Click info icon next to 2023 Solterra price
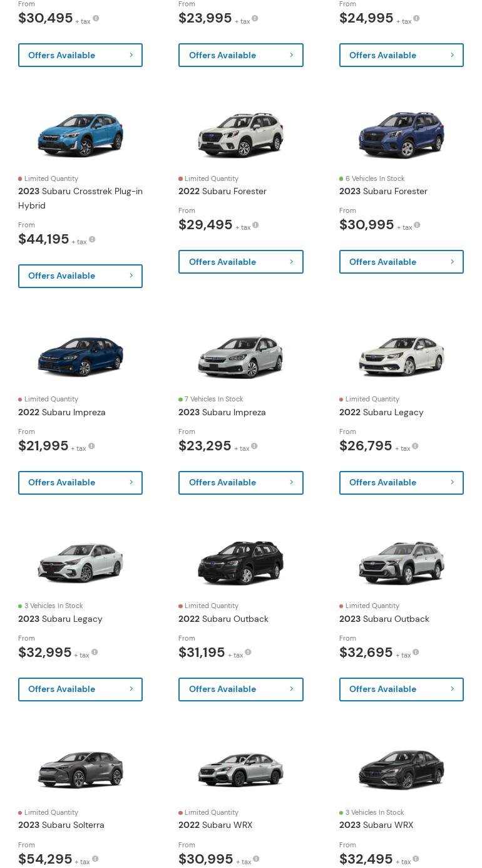 (95, 859)
